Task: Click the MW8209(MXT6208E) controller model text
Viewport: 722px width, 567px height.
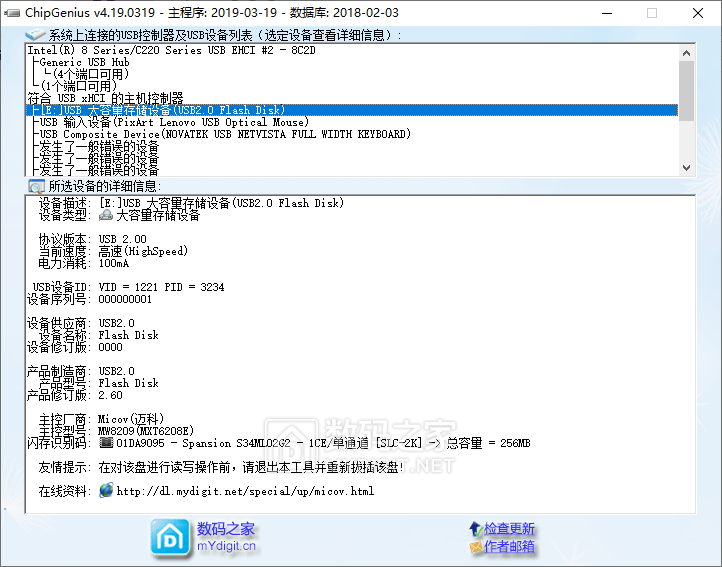Action: [146, 431]
